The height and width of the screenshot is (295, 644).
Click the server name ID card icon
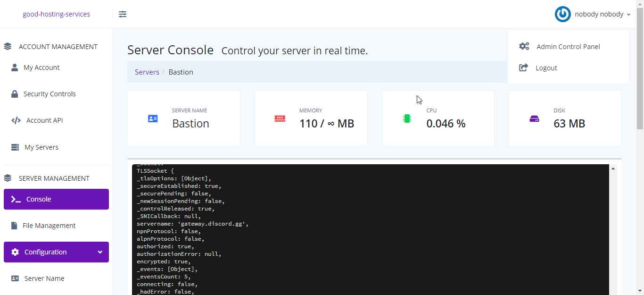tap(153, 118)
